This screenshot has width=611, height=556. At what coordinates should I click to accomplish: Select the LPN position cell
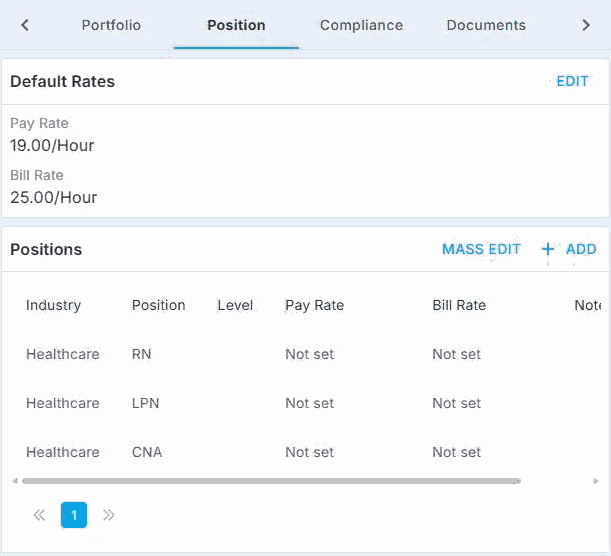click(x=145, y=403)
